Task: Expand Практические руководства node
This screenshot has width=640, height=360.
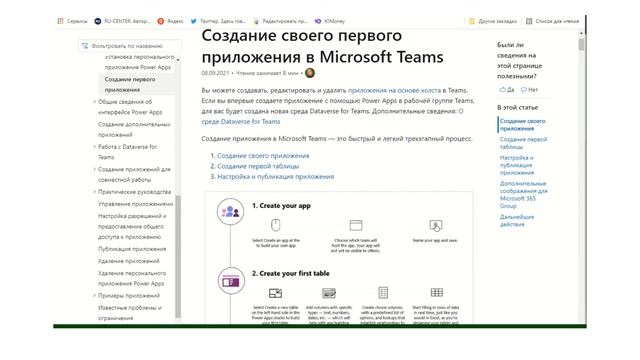Action: 95,191
